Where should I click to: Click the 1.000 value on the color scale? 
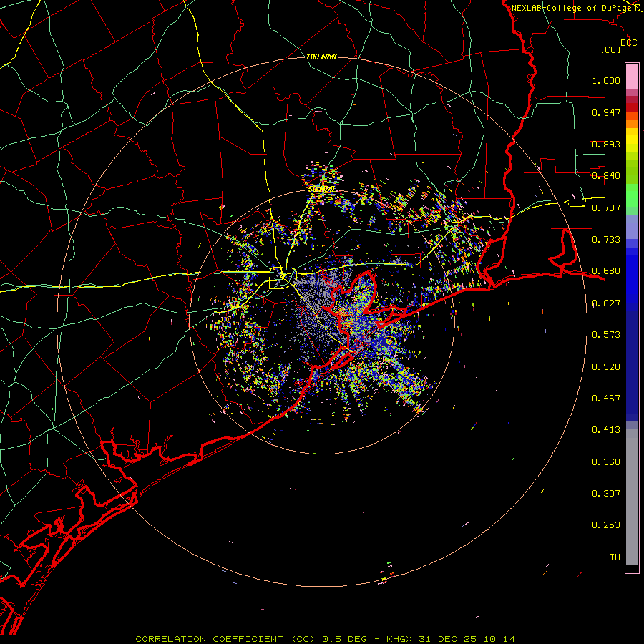606,81
